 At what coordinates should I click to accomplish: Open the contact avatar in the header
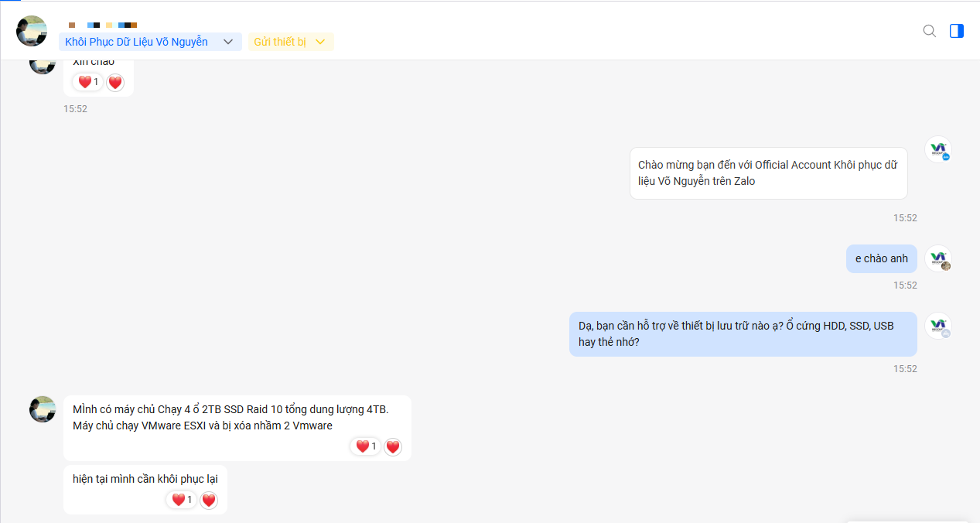pos(32,31)
